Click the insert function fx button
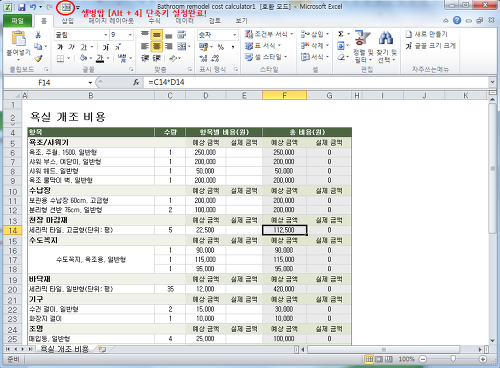The width and height of the screenshot is (500, 368). click(x=136, y=82)
